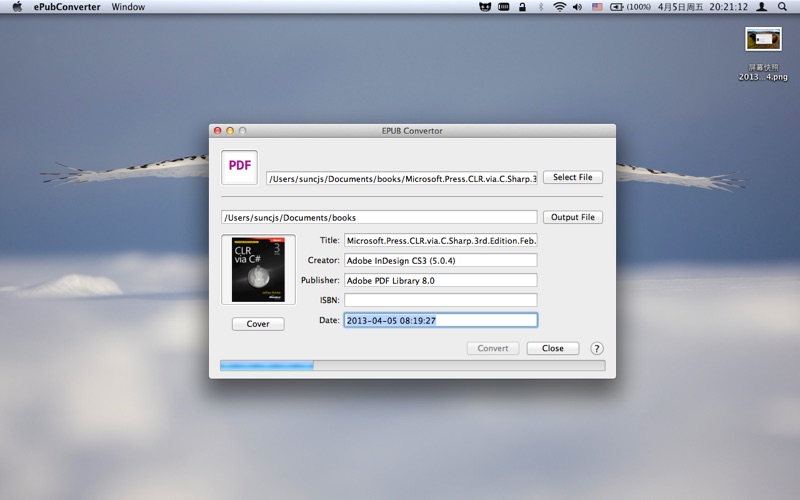
Task: Click the PDF file type icon
Action: 239,167
